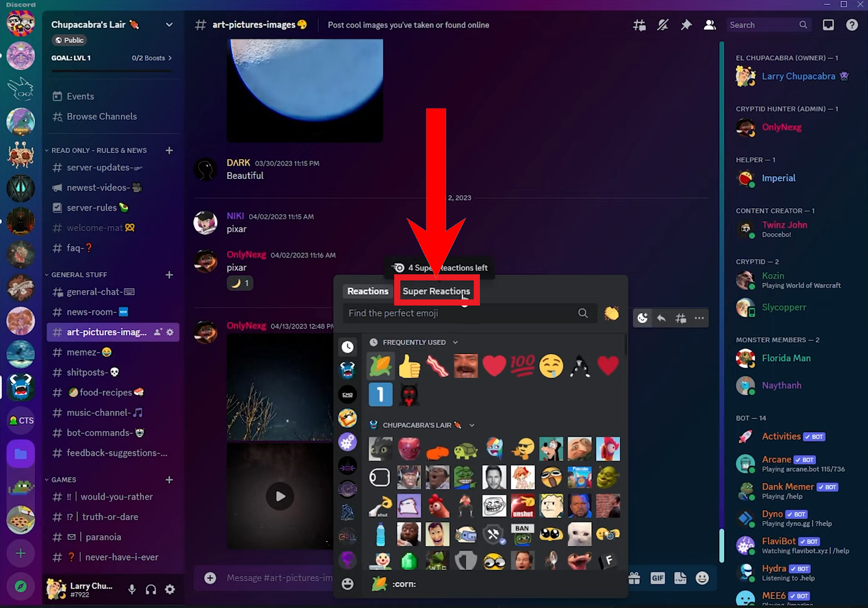
Task: Jump to recently used clock category
Action: [x=348, y=347]
